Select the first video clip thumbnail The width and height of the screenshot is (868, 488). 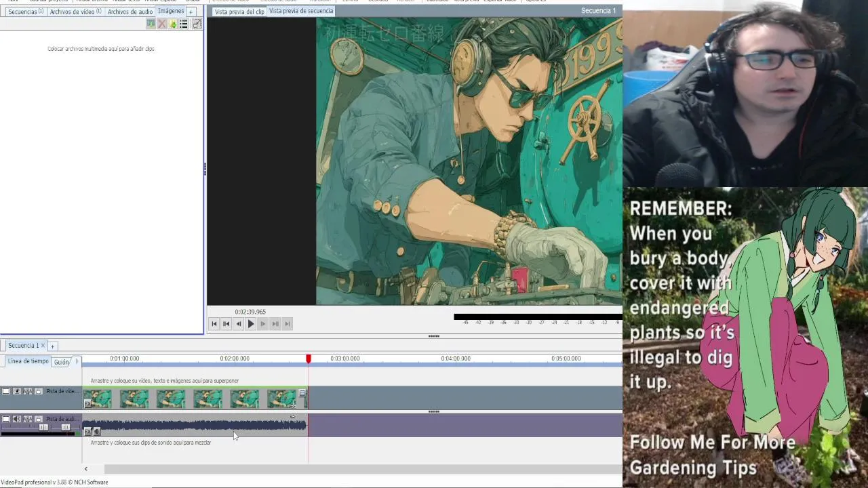[x=98, y=399]
